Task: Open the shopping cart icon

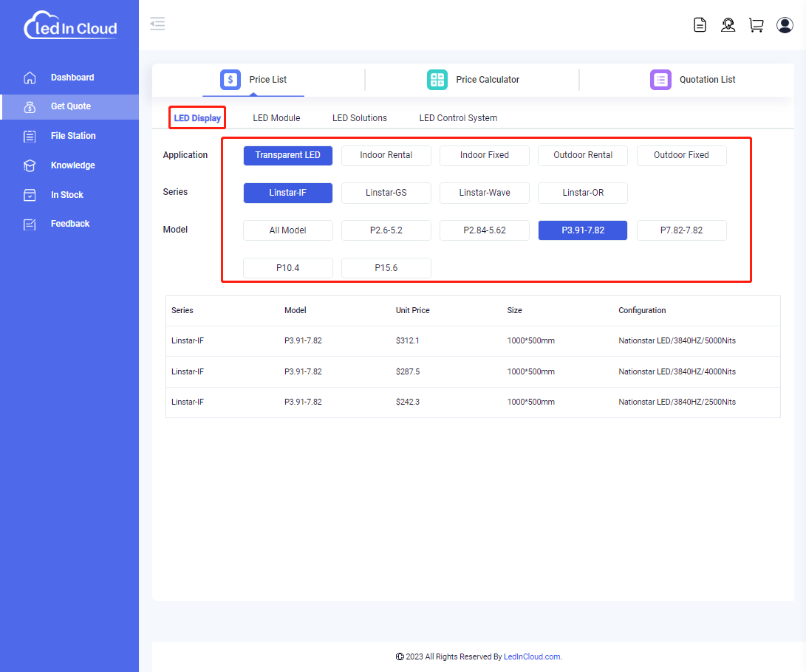Action: 756,25
